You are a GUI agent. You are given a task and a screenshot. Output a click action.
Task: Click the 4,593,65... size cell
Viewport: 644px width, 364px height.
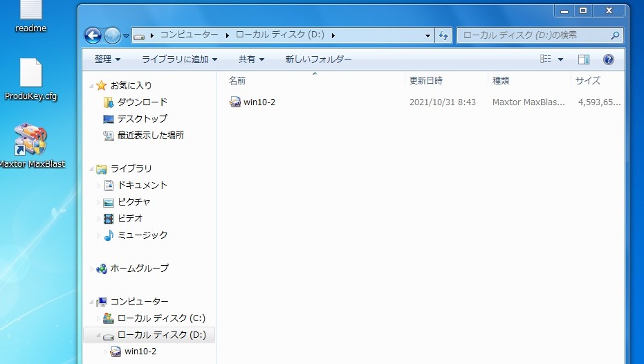(x=599, y=102)
